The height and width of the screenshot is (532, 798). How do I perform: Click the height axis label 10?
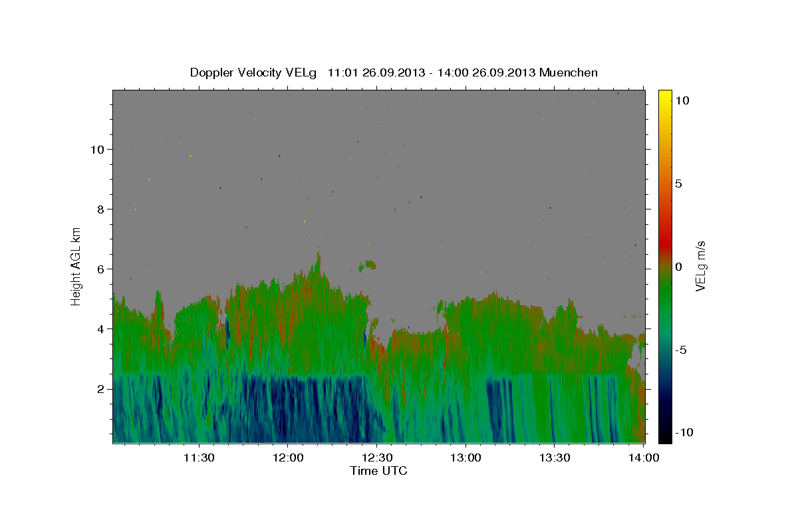99,150
